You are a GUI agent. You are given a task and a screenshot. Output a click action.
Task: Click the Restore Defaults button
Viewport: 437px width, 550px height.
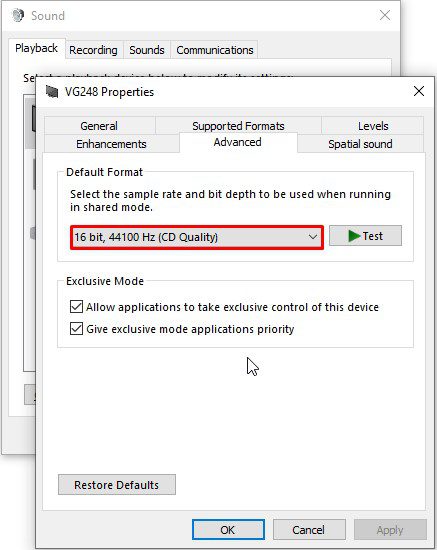click(x=117, y=485)
